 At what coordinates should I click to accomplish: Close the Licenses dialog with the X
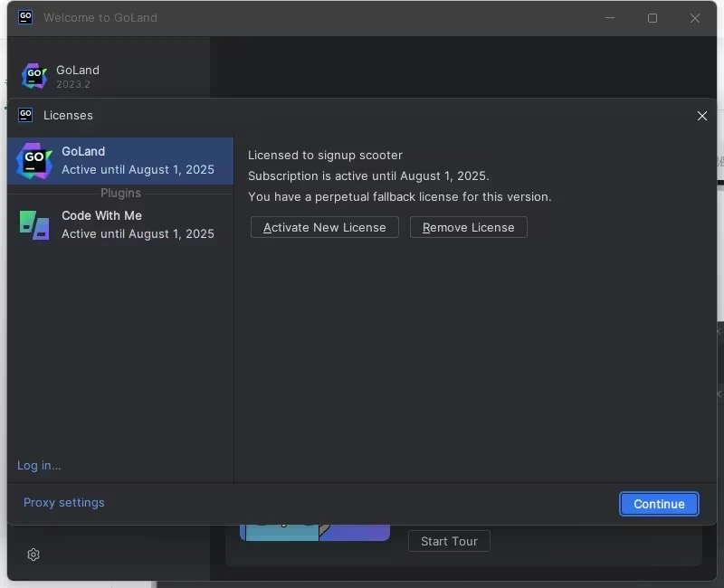(x=701, y=116)
